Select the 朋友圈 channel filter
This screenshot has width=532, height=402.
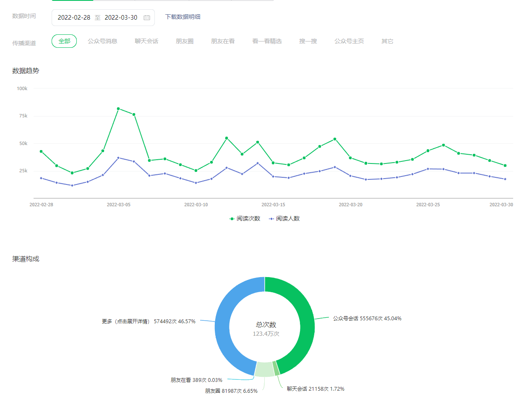[x=185, y=41]
